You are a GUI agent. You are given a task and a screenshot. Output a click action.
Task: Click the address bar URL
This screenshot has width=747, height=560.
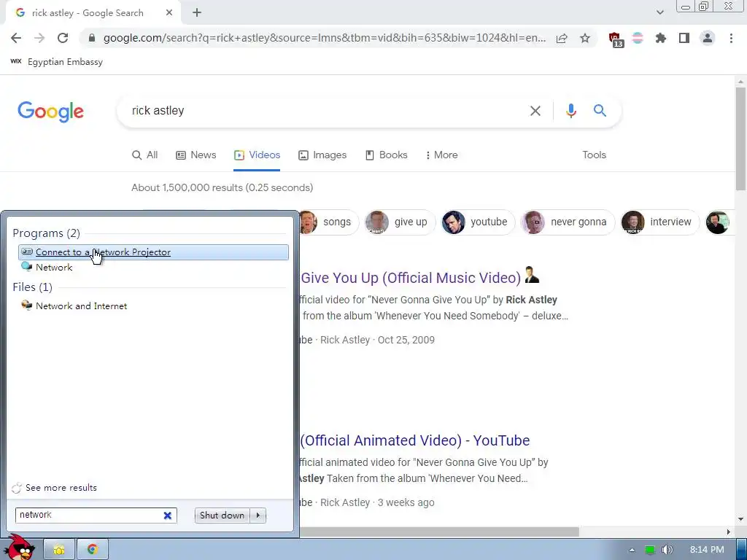(x=324, y=38)
